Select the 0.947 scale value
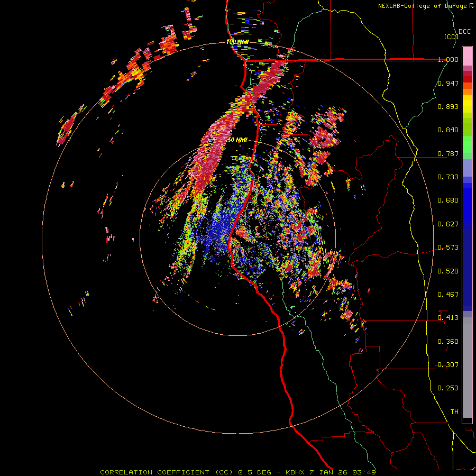The image size is (476, 476). tap(448, 83)
